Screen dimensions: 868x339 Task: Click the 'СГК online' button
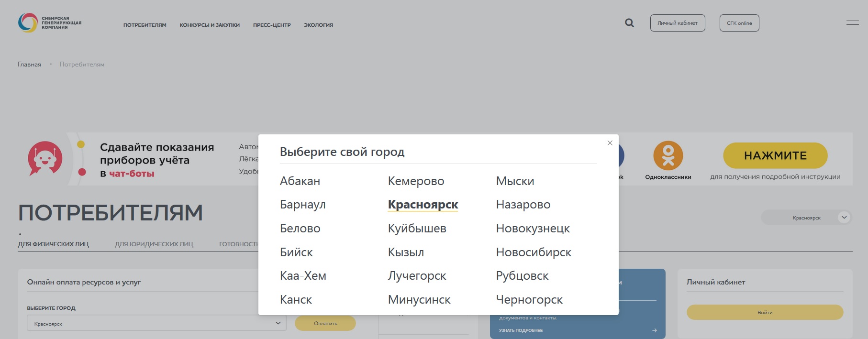coord(739,23)
